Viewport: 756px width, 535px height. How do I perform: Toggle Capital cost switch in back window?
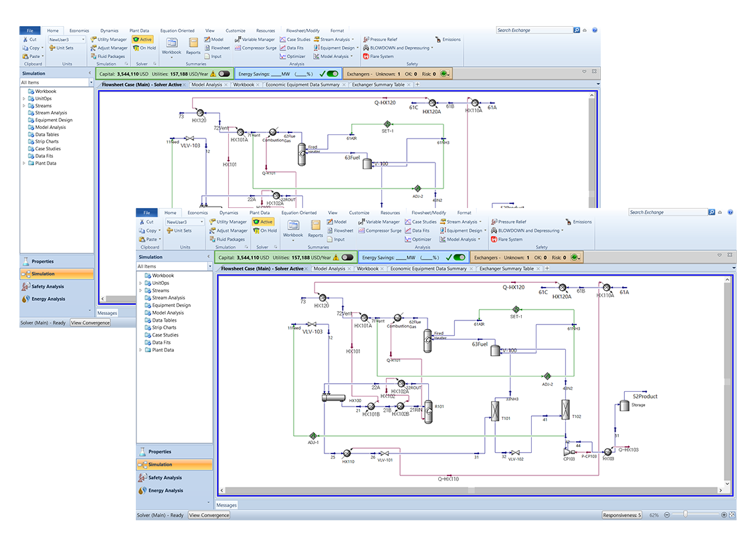[x=224, y=74]
